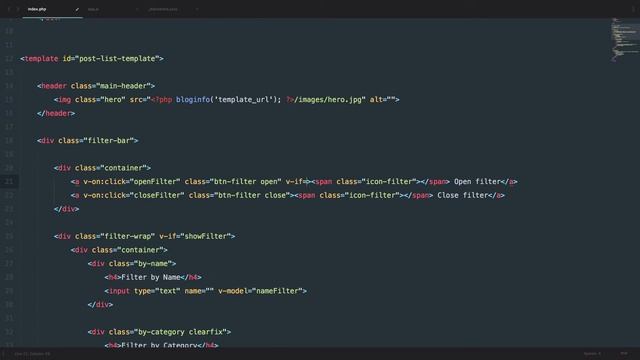Go forward with the right tab arrow
640x360 pixels.
(18, 9)
